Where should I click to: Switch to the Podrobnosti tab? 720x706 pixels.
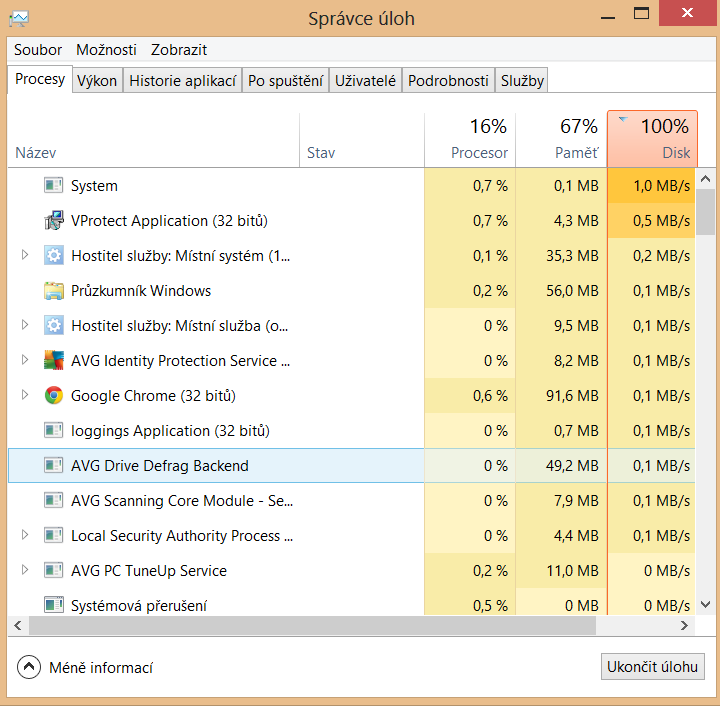click(448, 81)
